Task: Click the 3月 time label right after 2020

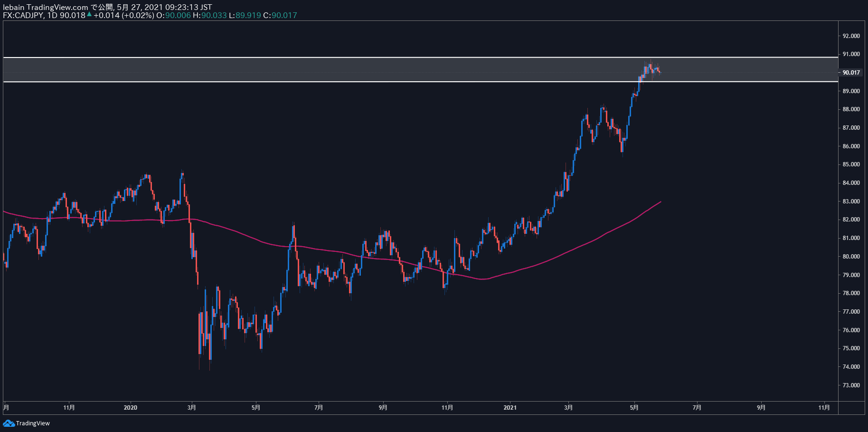Action: (192, 408)
